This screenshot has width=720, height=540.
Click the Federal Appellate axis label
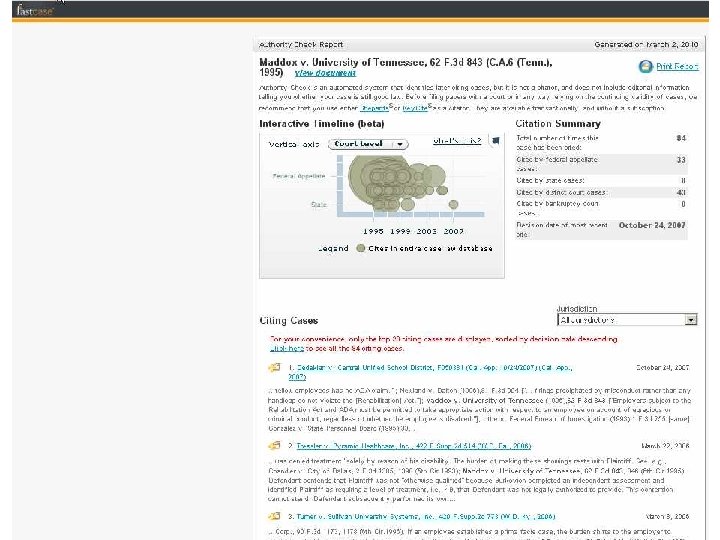click(299, 176)
